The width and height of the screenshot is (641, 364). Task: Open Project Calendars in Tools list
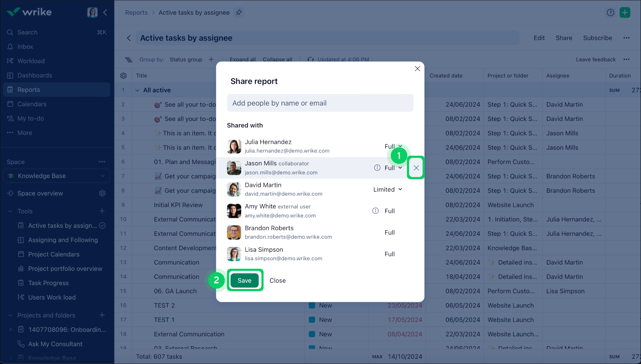tap(54, 255)
